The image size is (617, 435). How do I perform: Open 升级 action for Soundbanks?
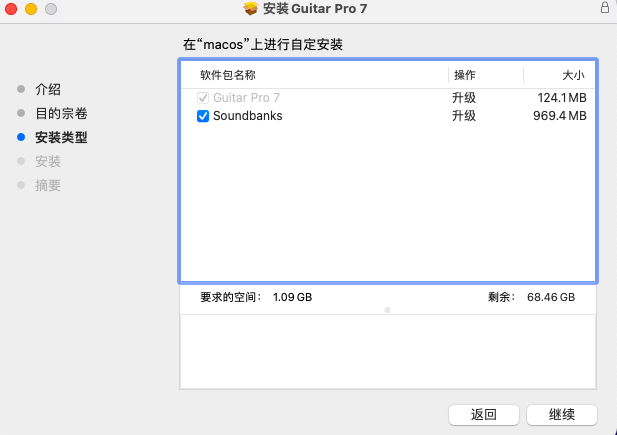pyautogui.click(x=464, y=116)
